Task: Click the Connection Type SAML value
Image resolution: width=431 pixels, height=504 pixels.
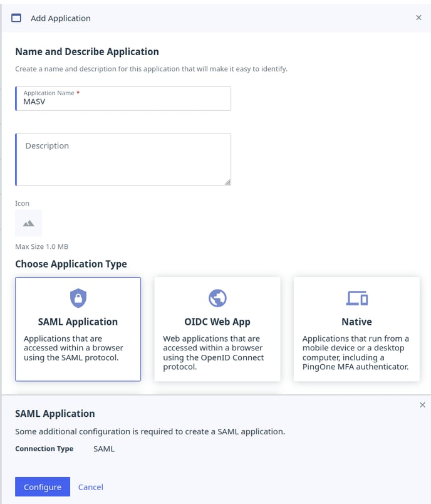Action: [x=104, y=448]
